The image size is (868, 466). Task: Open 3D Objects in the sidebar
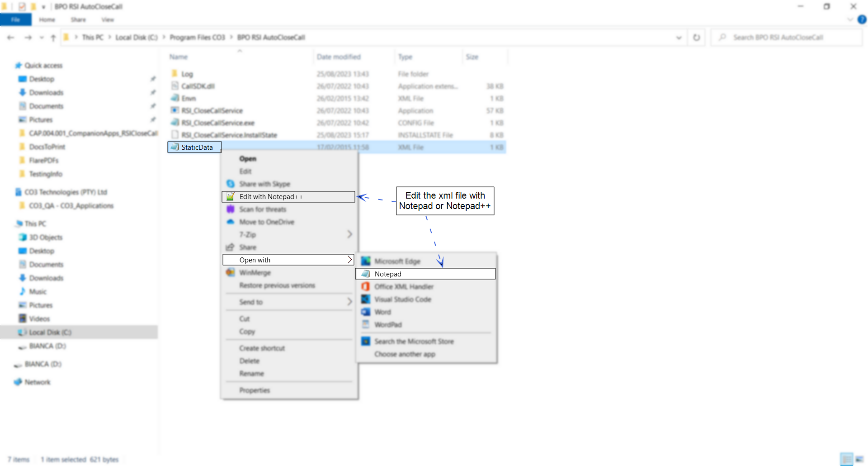tap(46, 237)
